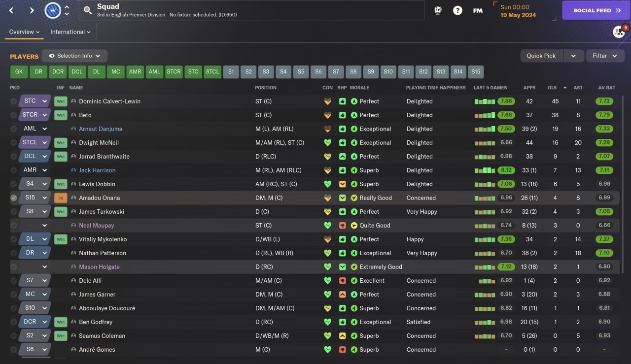Open the STC position dropdown for Calvert-Lewin

click(x=35, y=101)
